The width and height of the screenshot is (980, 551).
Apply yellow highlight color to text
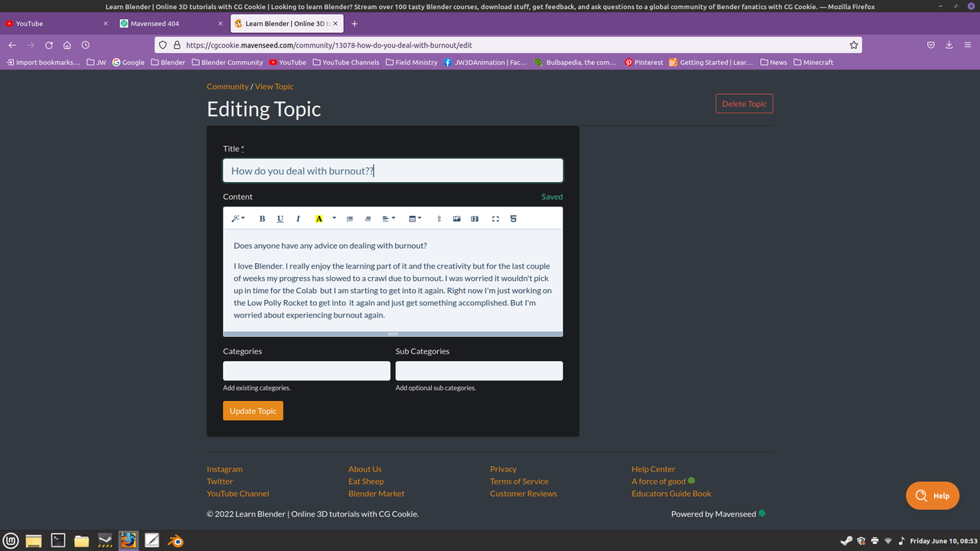(318, 218)
